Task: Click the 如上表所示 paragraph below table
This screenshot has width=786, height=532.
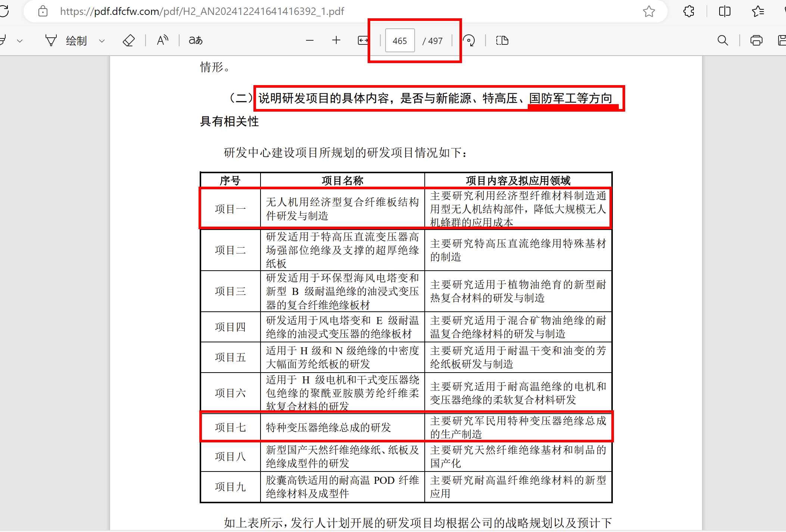Action: tap(418, 523)
